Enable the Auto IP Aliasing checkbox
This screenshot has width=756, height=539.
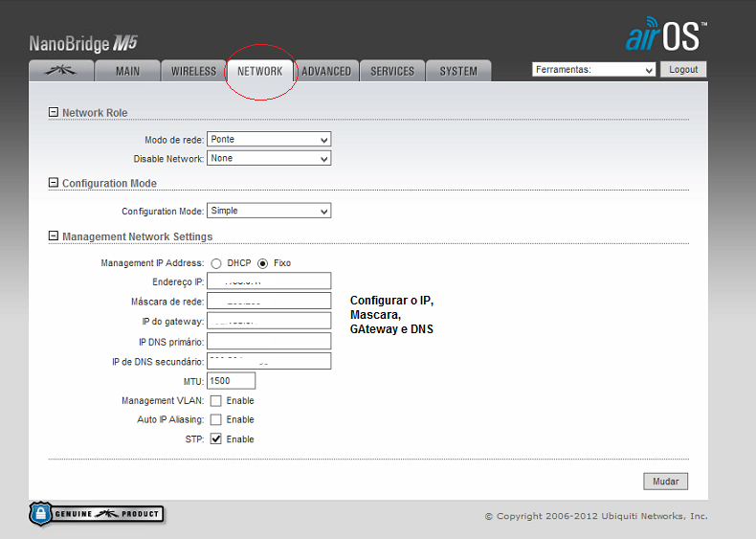pos(216,420)
